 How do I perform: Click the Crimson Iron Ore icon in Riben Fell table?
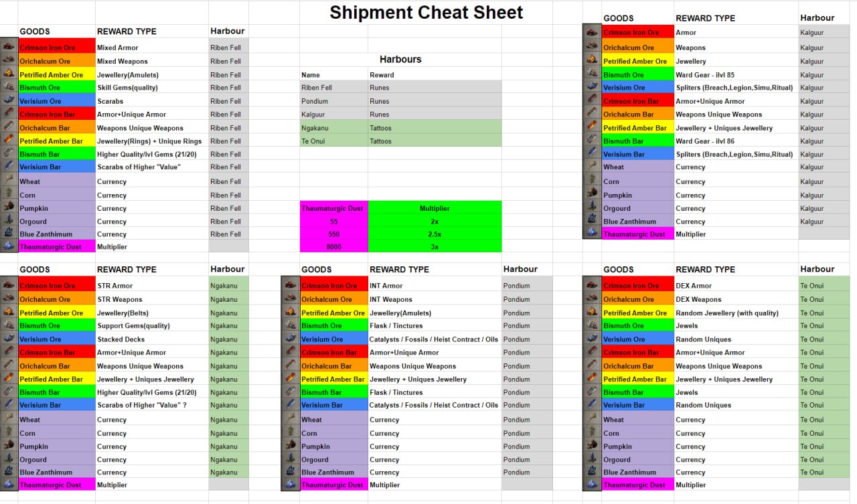(x=9, y=46)
